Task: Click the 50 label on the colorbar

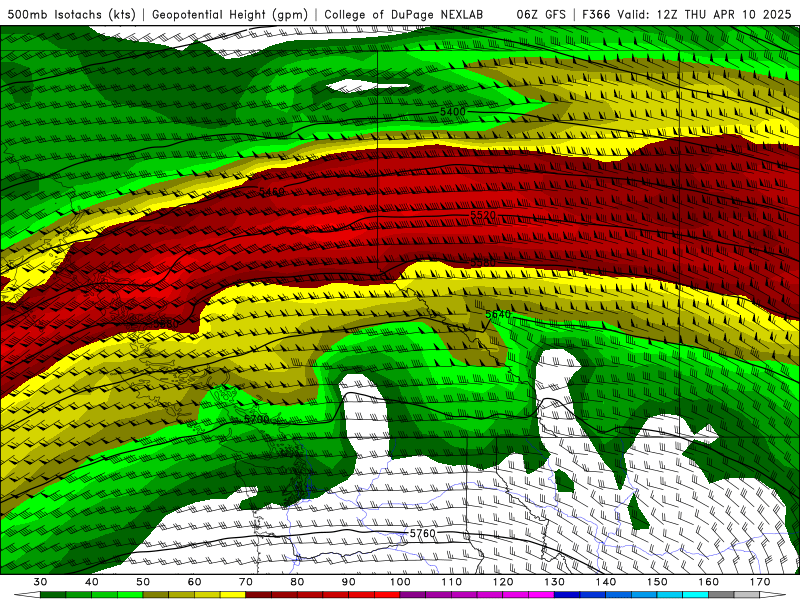Action: coord(143,582)
